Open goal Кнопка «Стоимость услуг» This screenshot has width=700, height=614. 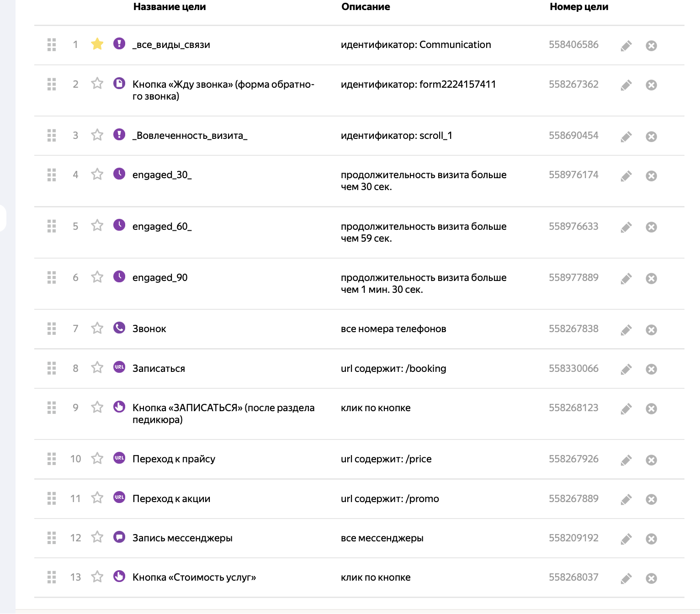point(194,577)
